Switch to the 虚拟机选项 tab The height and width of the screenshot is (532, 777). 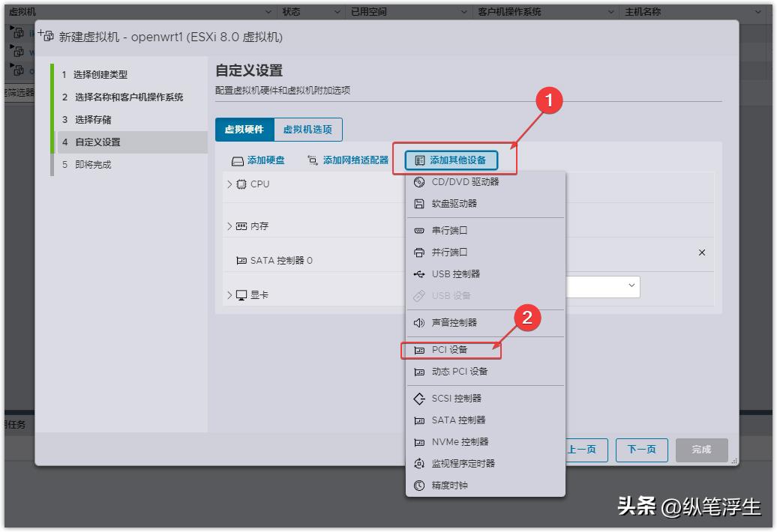tap(310, 129)
